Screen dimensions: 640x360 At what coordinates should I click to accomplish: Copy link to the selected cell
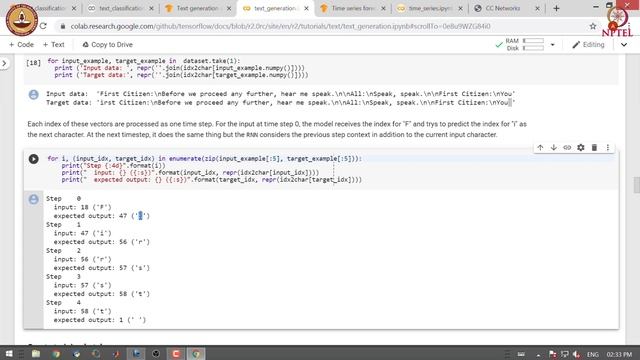click(x=567, y=147)
